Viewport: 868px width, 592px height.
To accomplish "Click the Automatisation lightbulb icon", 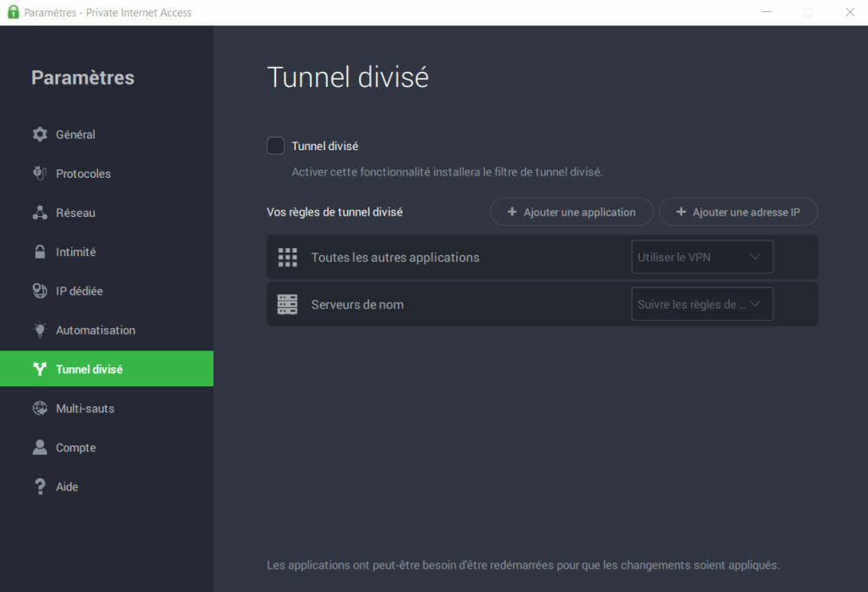I will coord(40,330).
